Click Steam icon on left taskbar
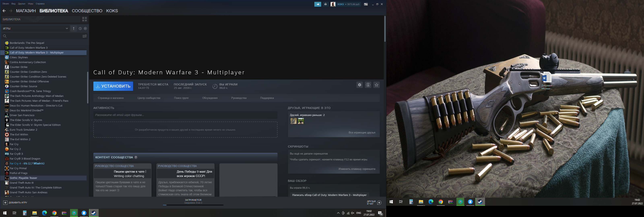 (94, 213)
